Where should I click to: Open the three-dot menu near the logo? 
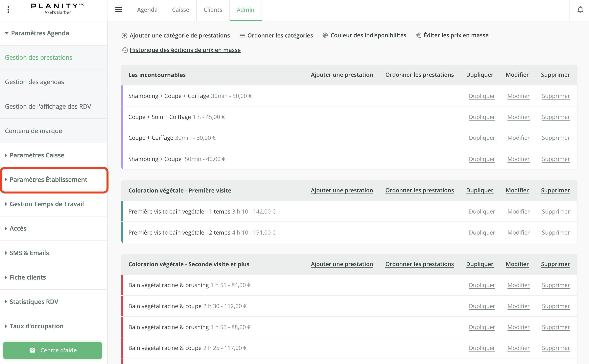click(9, 10)
